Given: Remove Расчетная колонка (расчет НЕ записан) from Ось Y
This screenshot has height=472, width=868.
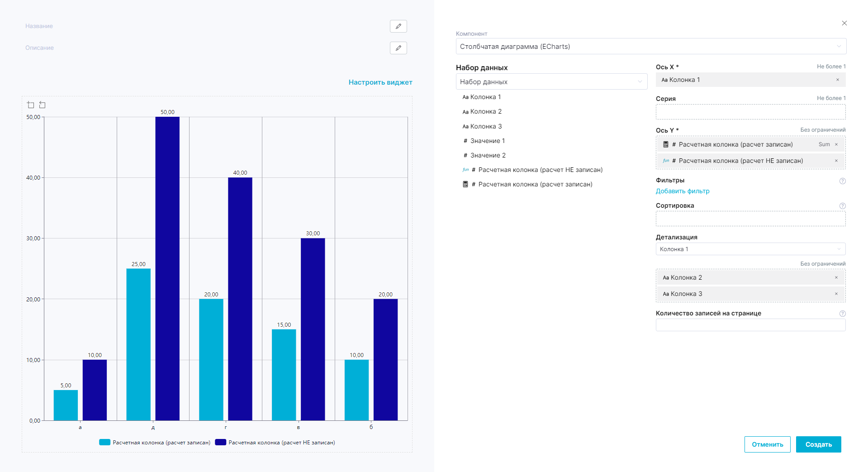Looking at the screenshot, I should (x=836, y=161).
